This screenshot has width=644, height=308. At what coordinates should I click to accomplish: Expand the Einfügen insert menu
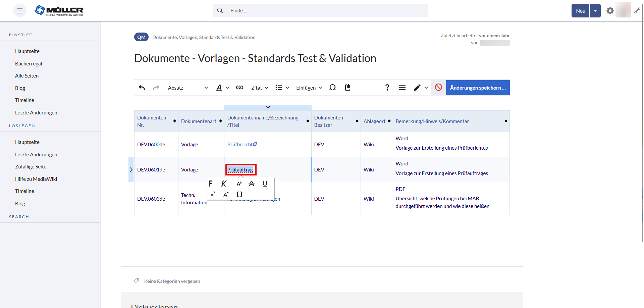click(309, 88)
